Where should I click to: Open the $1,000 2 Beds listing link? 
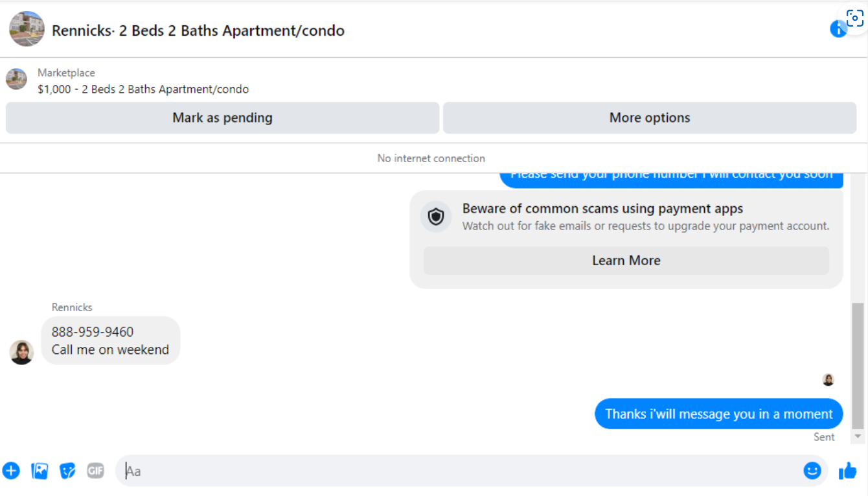(x=143, y=89)
